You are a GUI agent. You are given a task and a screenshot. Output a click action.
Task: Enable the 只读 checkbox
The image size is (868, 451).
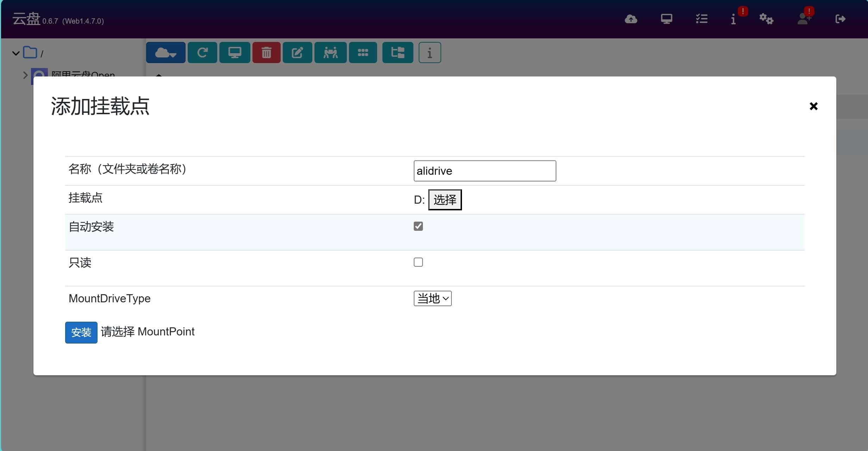point(418,262)
